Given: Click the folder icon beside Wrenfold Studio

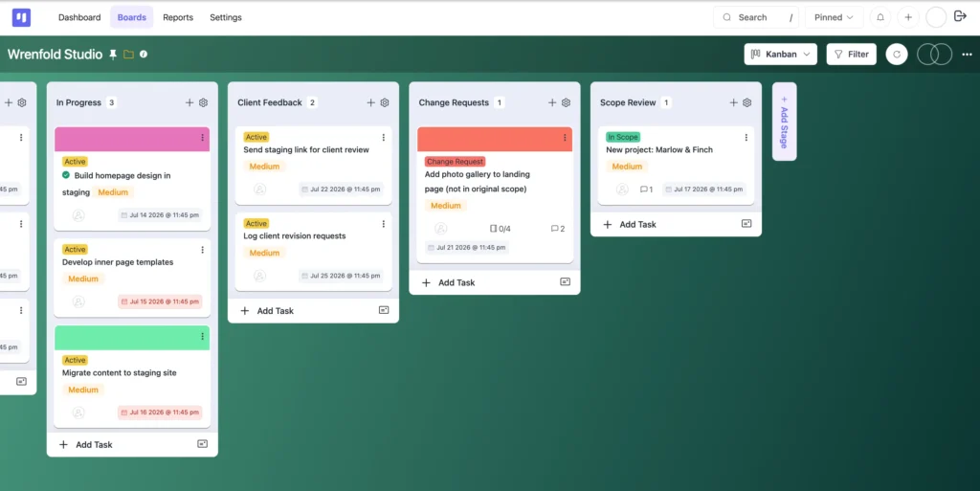Looking at the screenshot, I should point(129,55).
